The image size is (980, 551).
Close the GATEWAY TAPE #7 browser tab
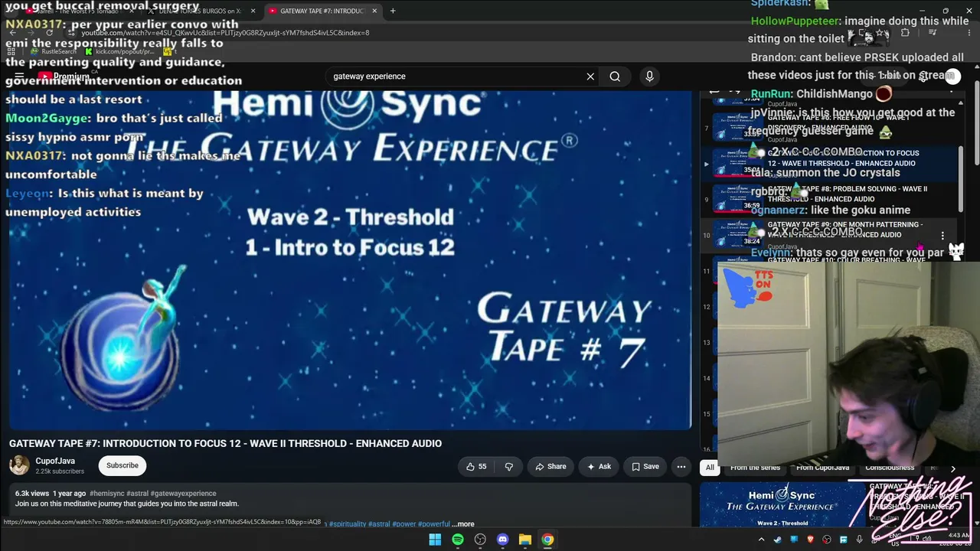tap(374, 11)
